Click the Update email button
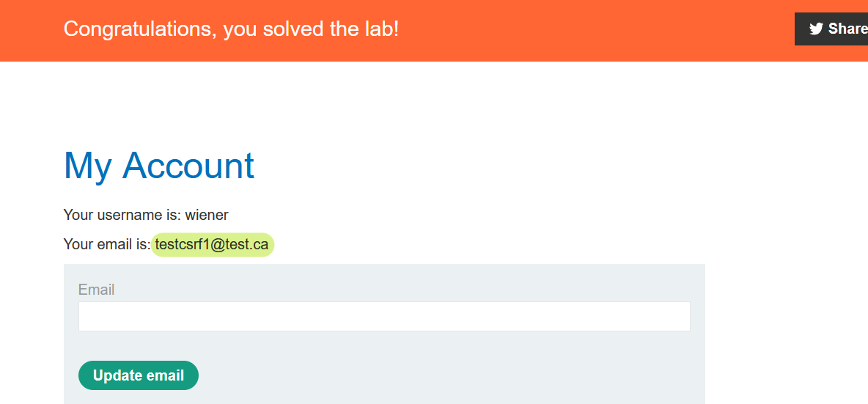 (138, 375)
